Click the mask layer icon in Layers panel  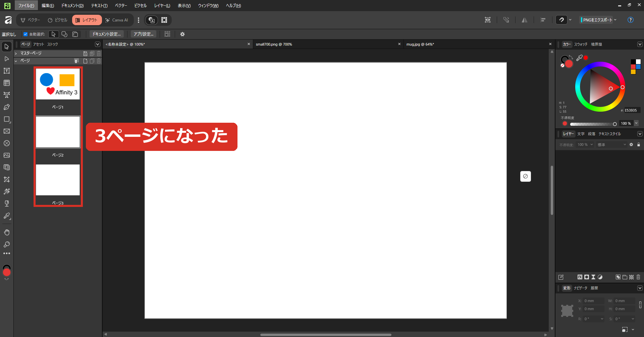[x=587, y=277]
